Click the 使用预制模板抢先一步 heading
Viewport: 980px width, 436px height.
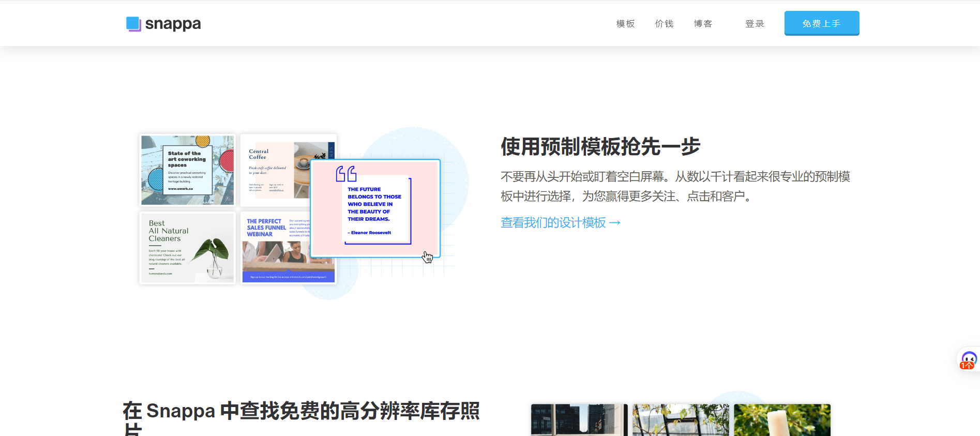tap(600, 147)
